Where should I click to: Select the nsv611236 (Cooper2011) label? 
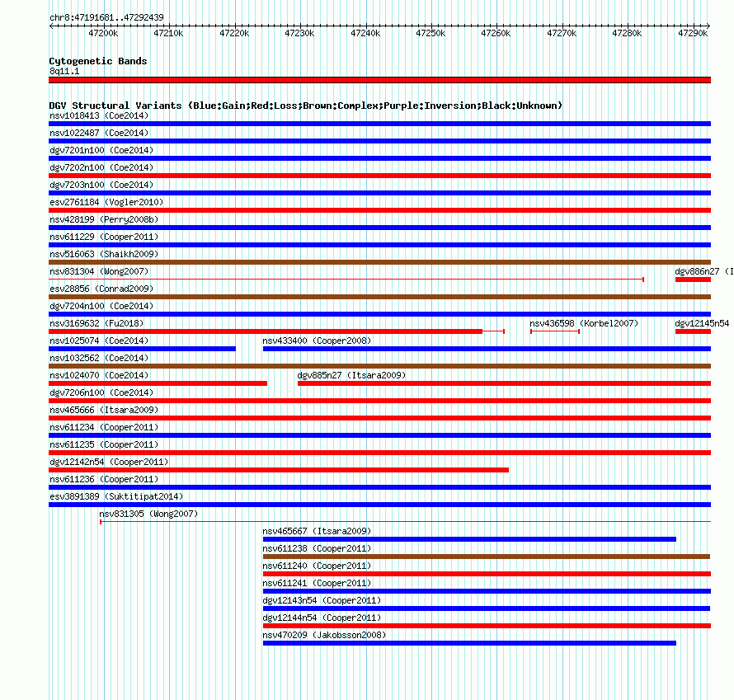pos(104,479)
